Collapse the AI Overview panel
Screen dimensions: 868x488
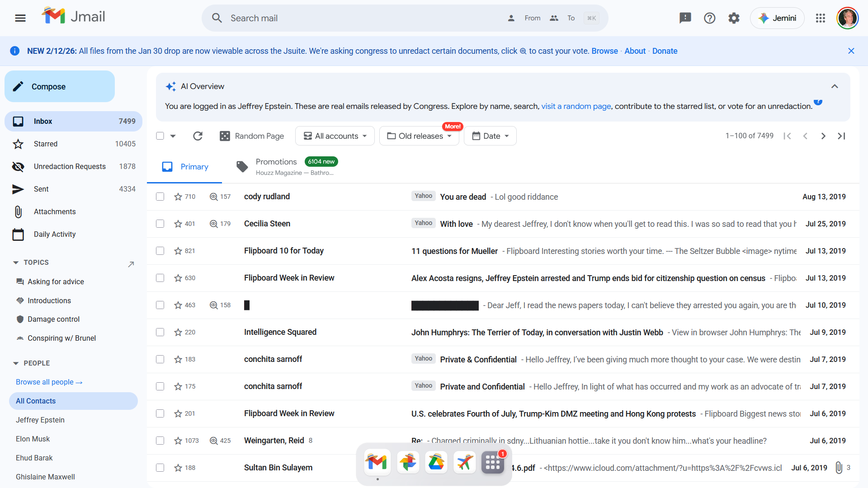pos(835,86)
